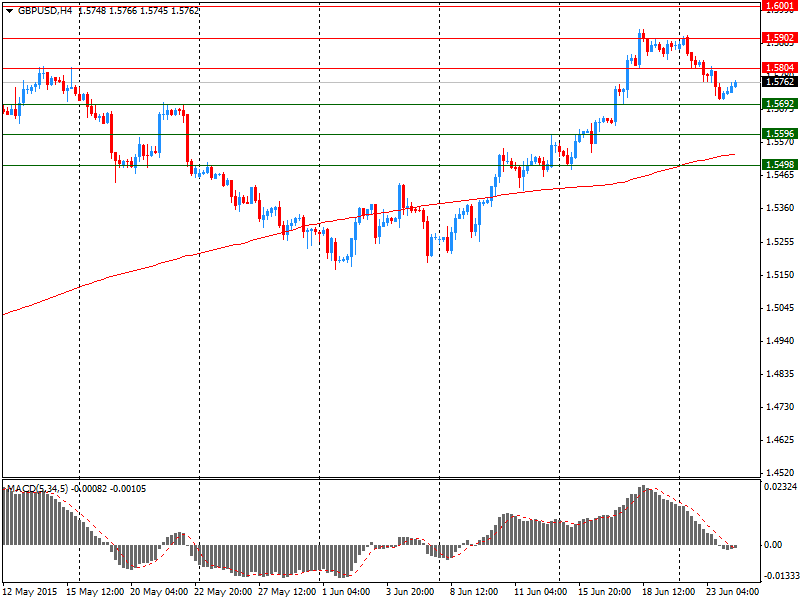Click the 1.5360 price scale value
The height and width of the screenshot is (600, 800).
(780, 208)
